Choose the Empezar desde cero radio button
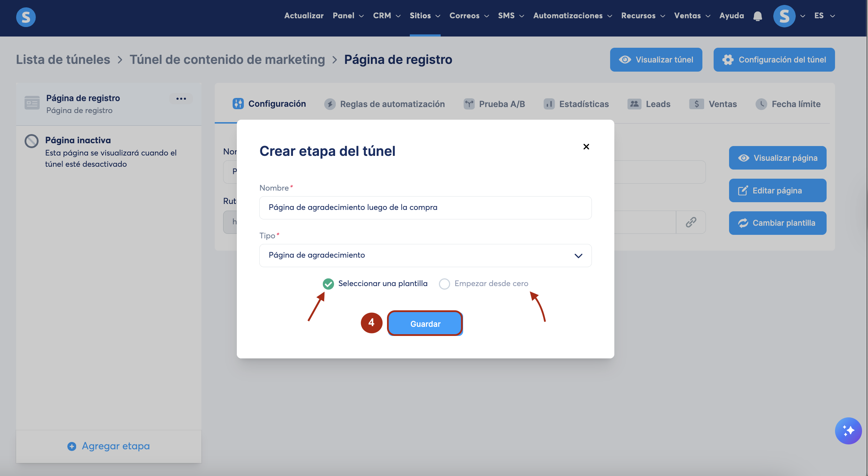Viewport: 868px width, 476px height. tap(444, 284)
